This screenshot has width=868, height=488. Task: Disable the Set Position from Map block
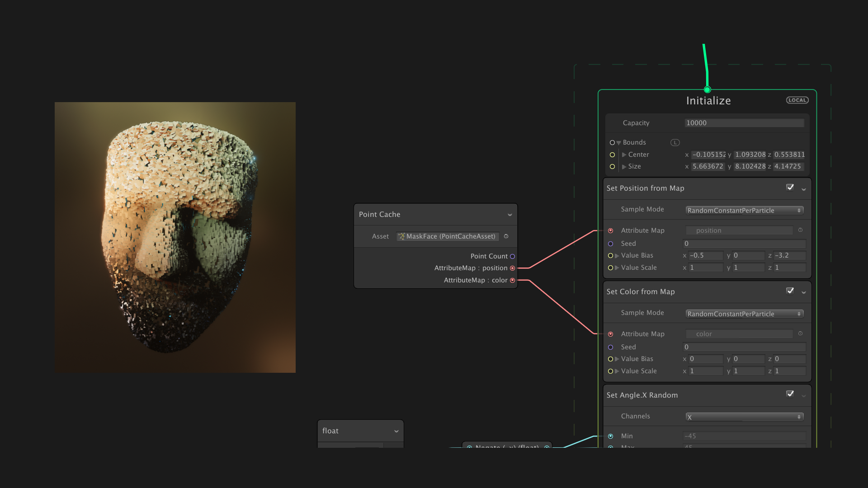tap(790, 188)
